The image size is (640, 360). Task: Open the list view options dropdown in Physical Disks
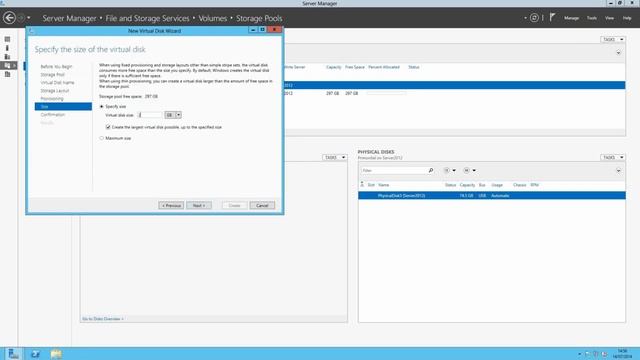[449, 171]
